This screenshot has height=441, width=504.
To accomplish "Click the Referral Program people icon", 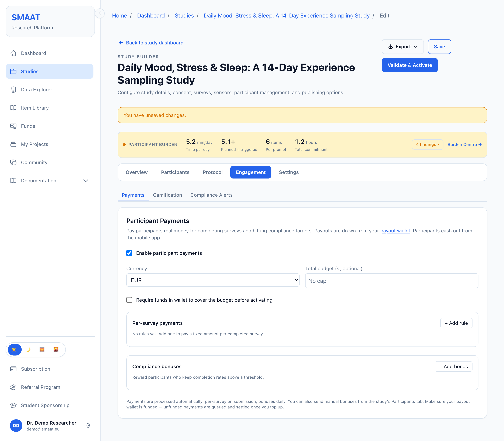I will coord(13,387).
